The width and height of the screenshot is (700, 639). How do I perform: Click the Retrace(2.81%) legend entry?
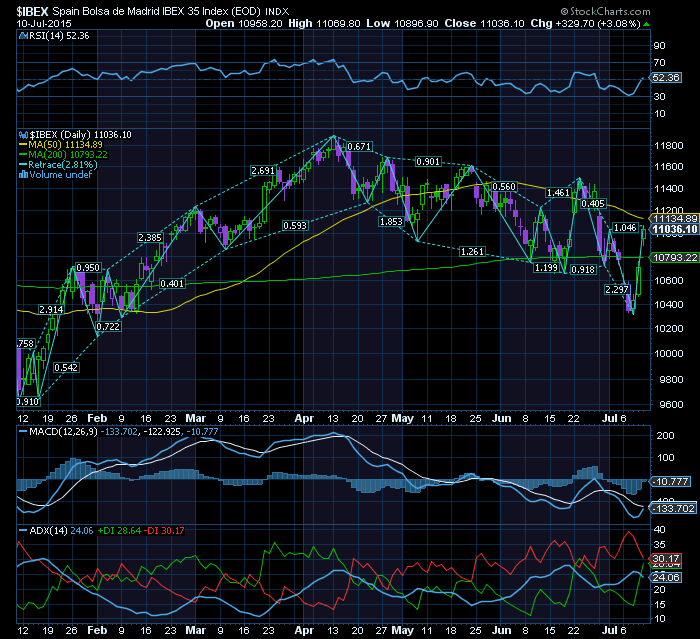tap(58, 164)
